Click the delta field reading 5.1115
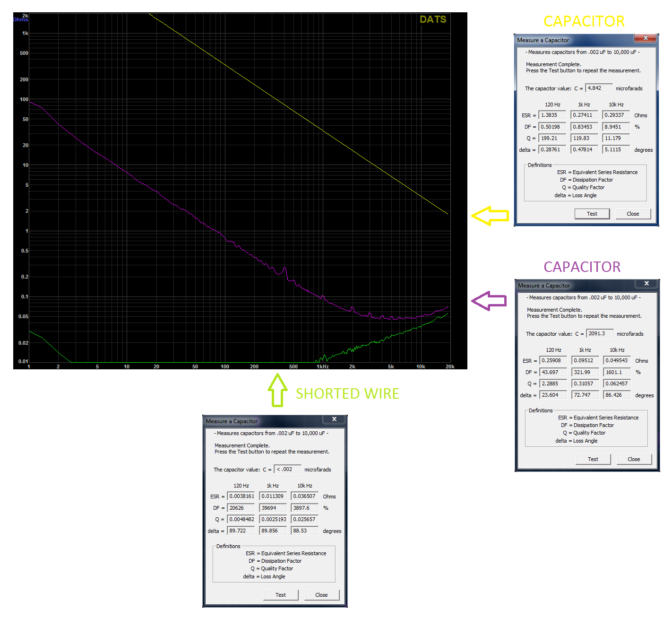 (616, 149)
